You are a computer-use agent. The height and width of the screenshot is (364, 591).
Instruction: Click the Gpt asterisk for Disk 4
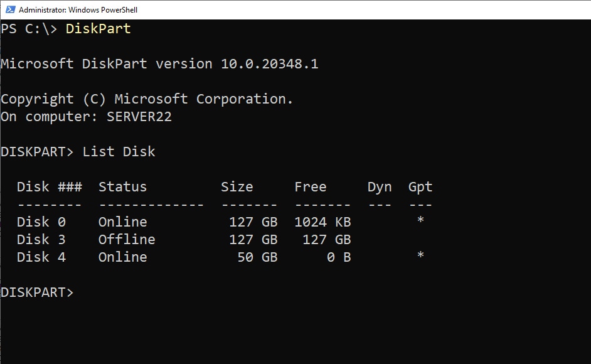click(x=420, y=256)
